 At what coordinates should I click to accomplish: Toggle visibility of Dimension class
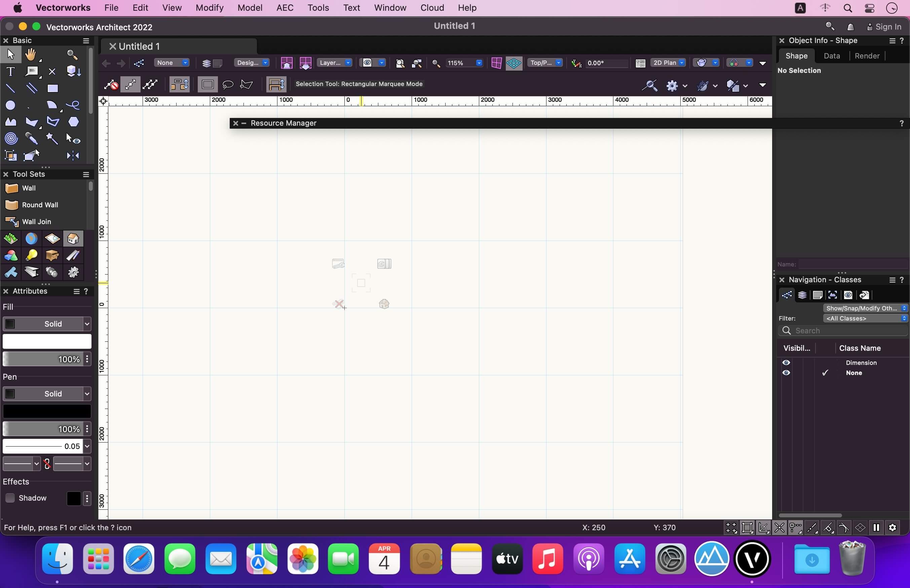(x=786, y=363)
